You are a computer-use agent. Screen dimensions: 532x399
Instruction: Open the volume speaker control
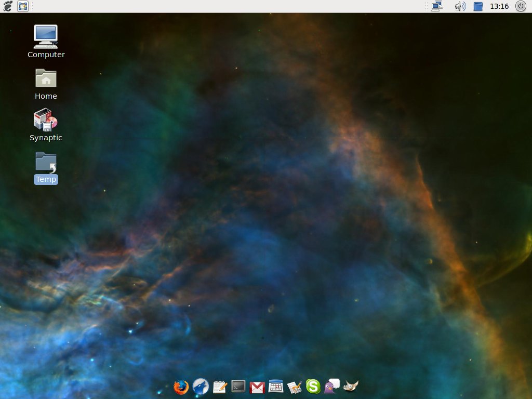click(460, 6)
